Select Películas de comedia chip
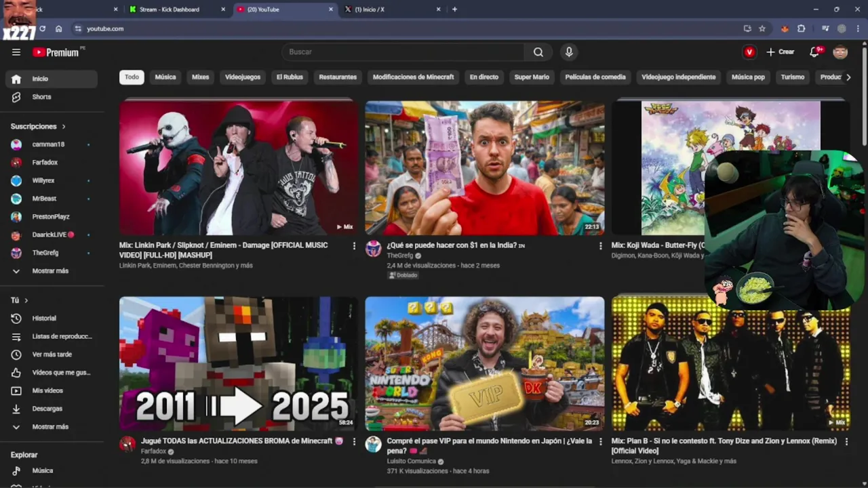 click(595, 77)
